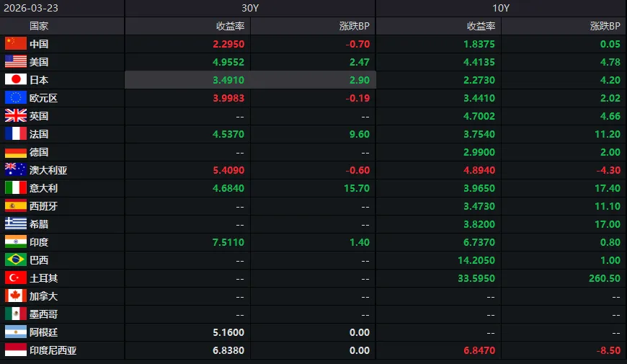Sort by 30Y 收益率 column header
Screen dimensions: 627x364
(231, 26)
